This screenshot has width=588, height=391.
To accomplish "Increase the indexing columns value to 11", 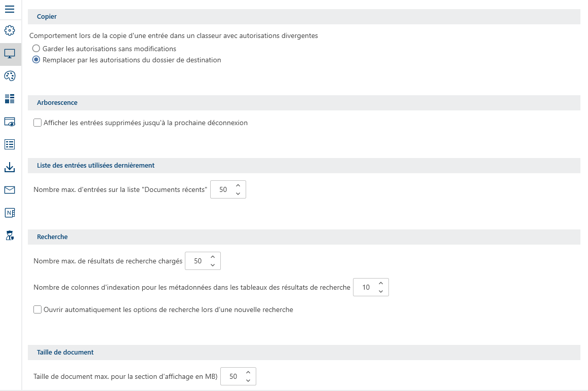I will (380, 284).
